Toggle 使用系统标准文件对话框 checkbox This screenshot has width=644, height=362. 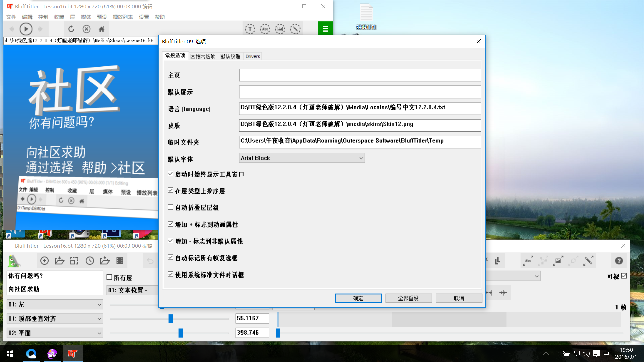click(171, 274)
